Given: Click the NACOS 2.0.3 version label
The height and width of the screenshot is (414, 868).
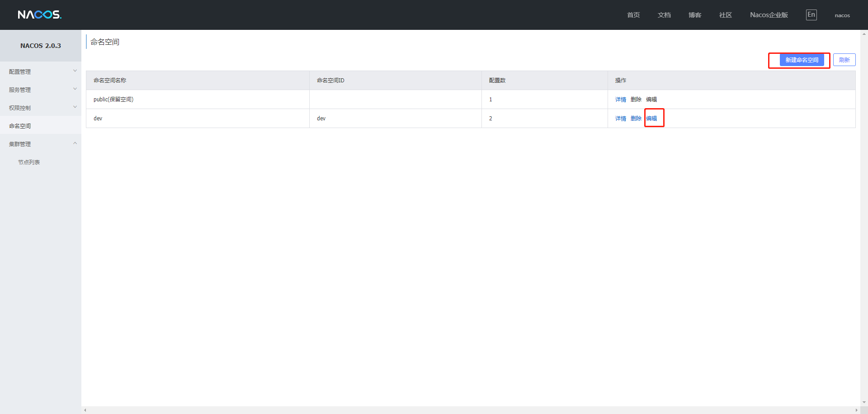Looking at the screenshot, I should (x=41, y=46).
